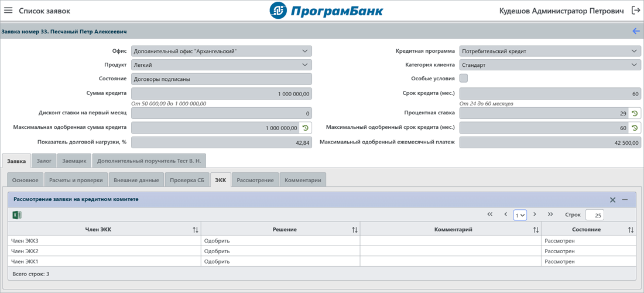Click the logout icon near the user name
Screen dimensions: 644x293
coord(636,11)
